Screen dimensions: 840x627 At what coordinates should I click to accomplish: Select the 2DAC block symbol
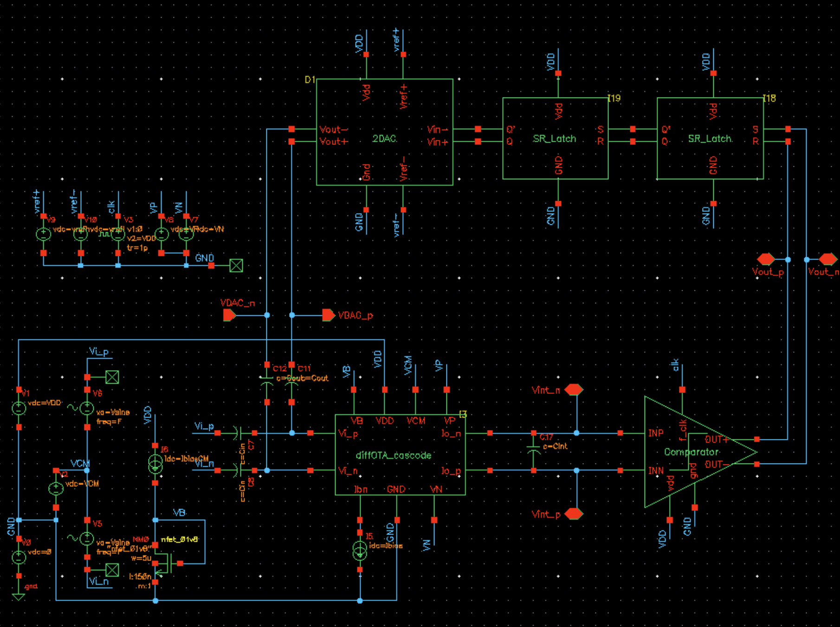(x=384, y=132)
